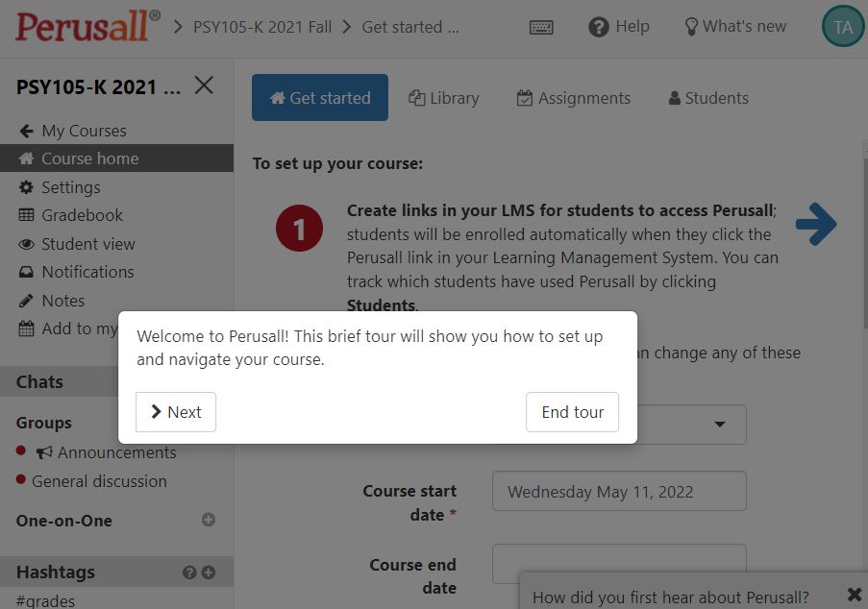Open the Library tab

444,98
